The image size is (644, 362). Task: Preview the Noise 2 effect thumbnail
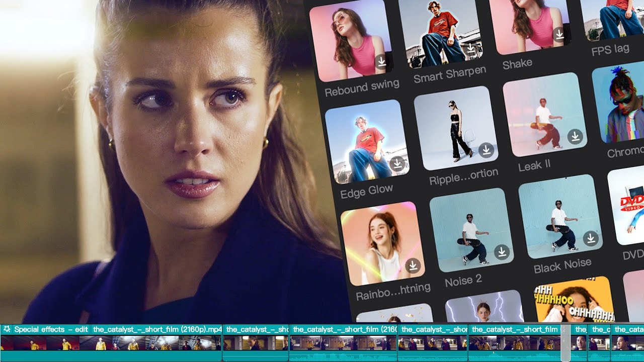click(x=471, y=230)
